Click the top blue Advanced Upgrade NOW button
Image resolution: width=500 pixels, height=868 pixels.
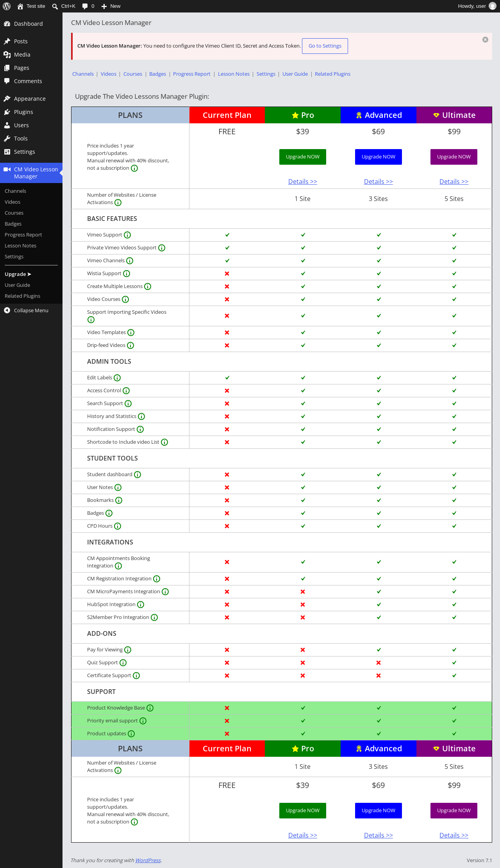379,157
